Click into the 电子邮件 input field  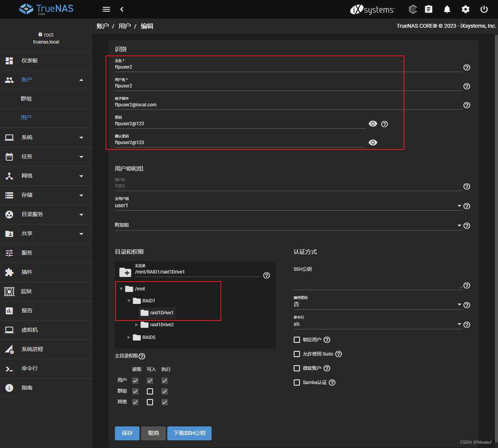[289, 105]
